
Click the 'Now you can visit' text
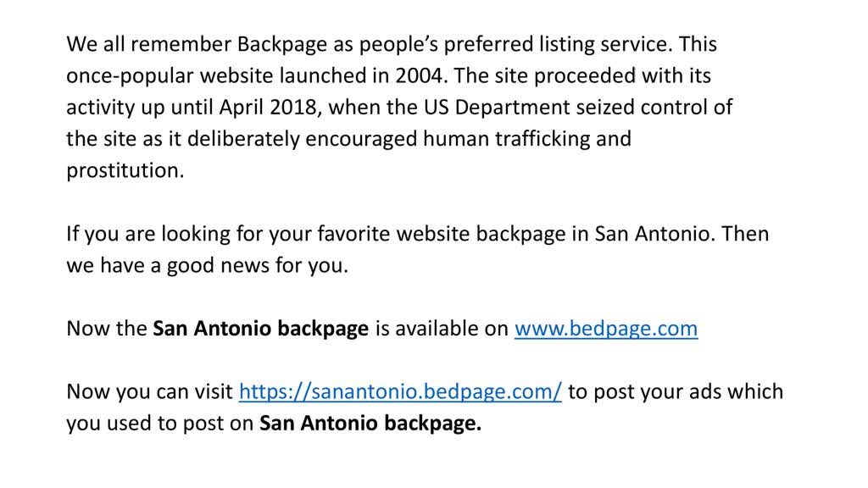(x=149, y=392)
